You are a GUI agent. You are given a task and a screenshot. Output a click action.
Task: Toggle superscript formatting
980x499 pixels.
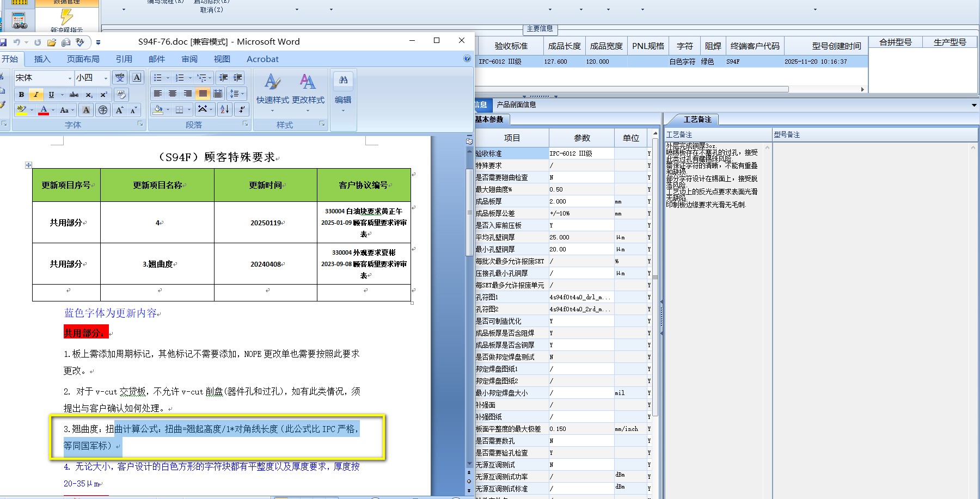(x=103, y=94)
